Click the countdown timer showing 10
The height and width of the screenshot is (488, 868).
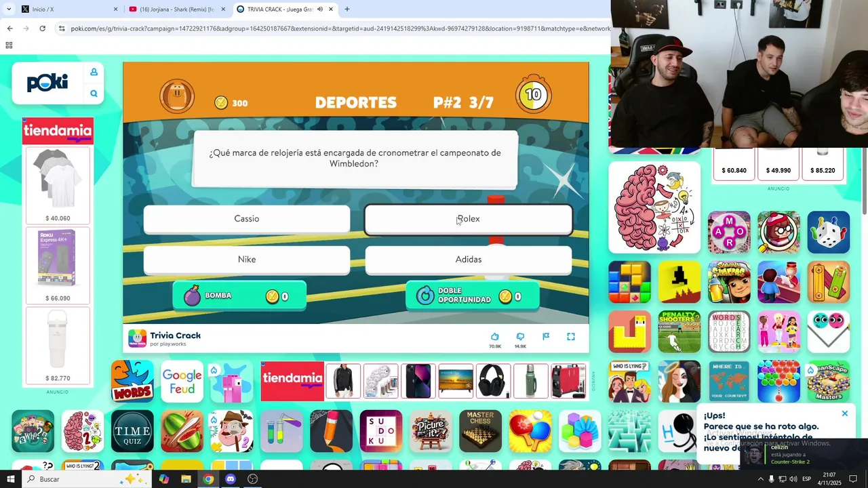point(533,95)
